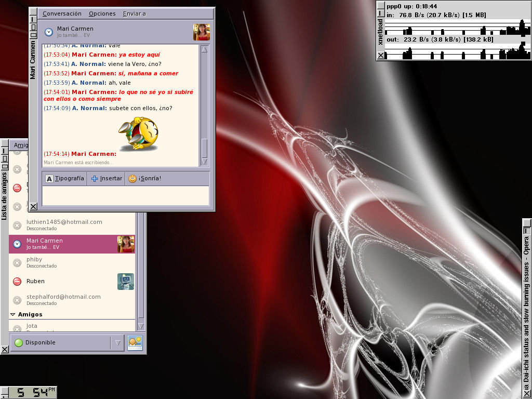Collapse the Amigos group
532x399 pixels.
click(13, 315)
